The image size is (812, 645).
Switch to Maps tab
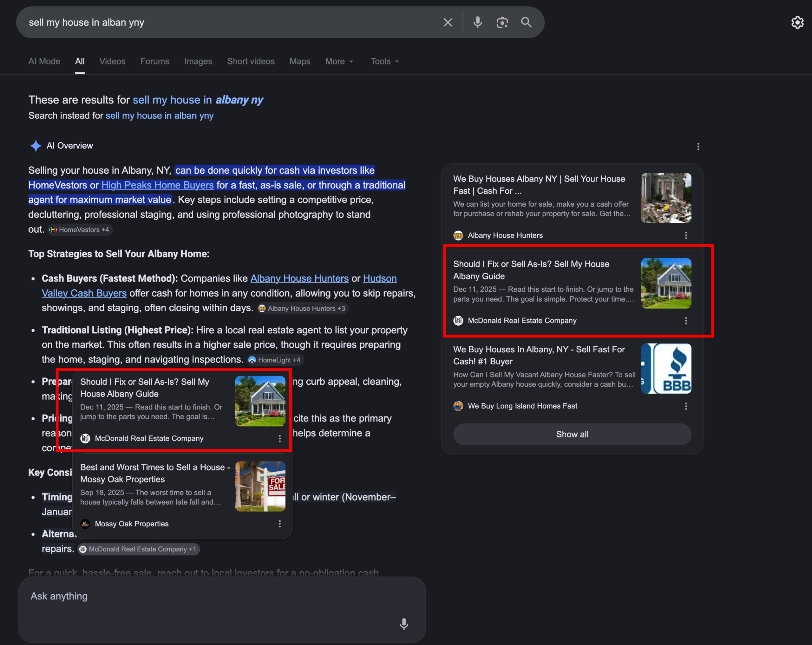300,62
